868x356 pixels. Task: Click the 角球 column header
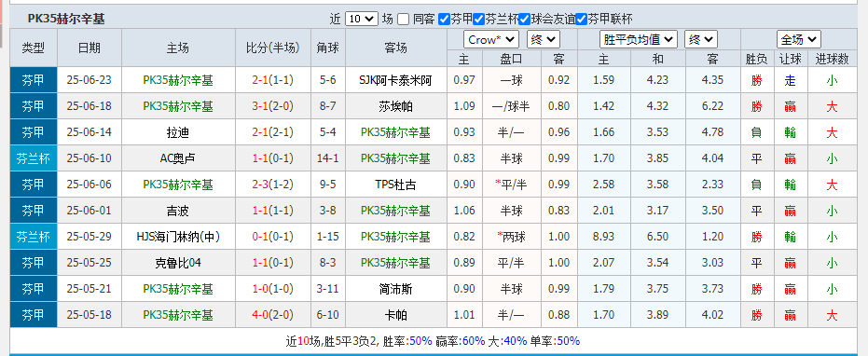(328, 48)
